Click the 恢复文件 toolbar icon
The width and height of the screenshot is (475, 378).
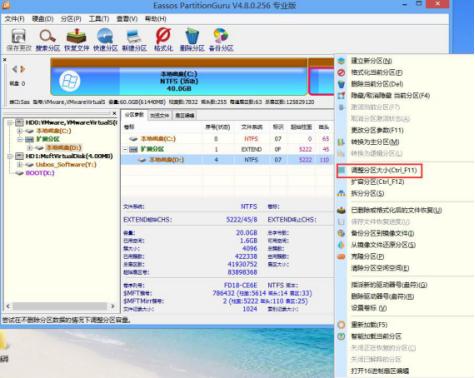coord(76,39)
